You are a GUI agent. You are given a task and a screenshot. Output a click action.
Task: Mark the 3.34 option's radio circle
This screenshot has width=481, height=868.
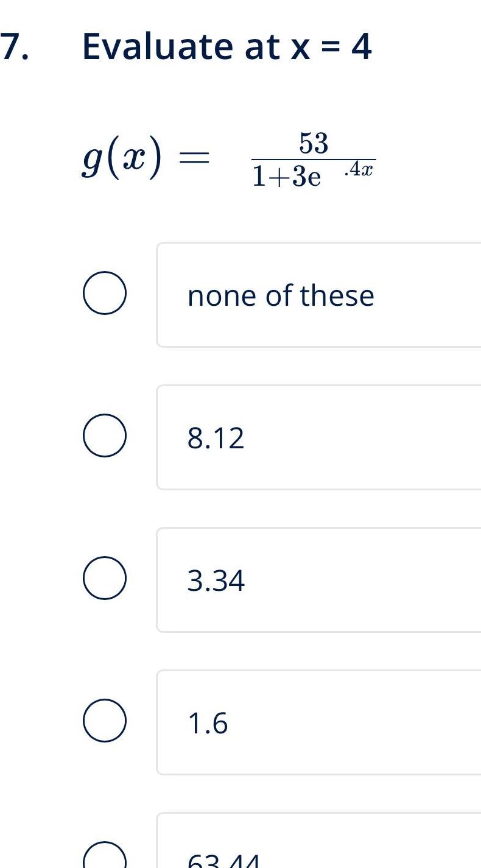(x=105, y=578)
